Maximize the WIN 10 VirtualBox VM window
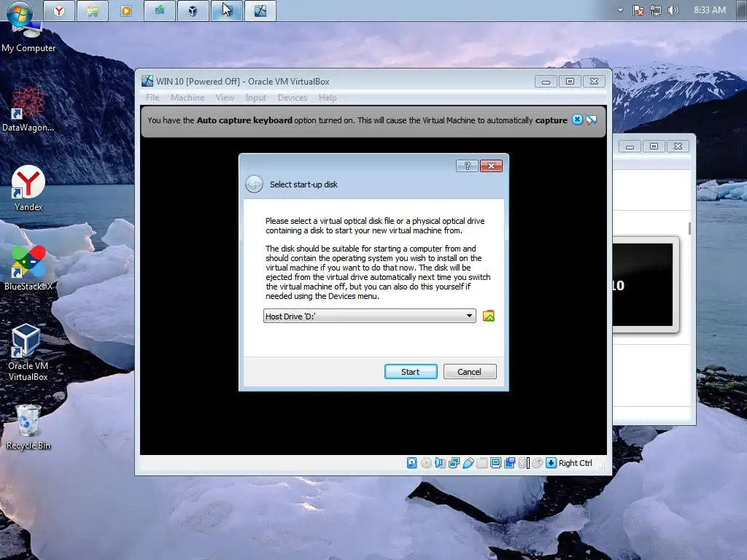The image size is (747, 560). pyautogui.click(x=570, y=82)
